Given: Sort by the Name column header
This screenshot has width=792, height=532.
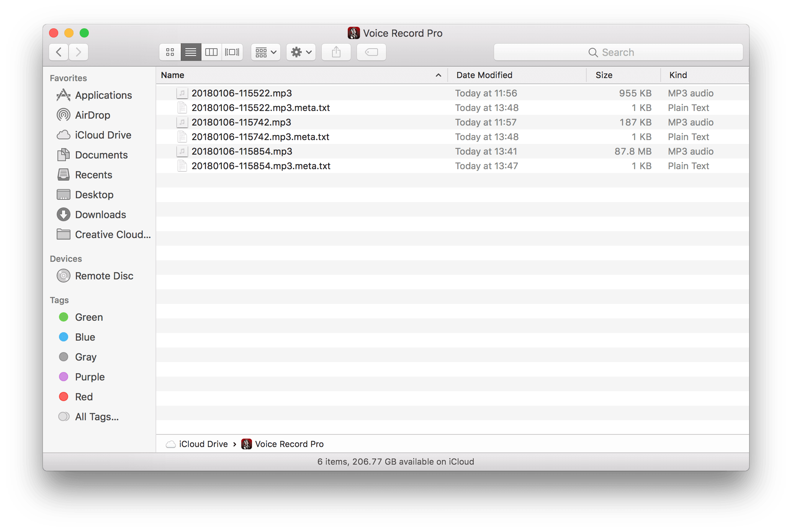Looking at the screenshot, I should 302,75.
